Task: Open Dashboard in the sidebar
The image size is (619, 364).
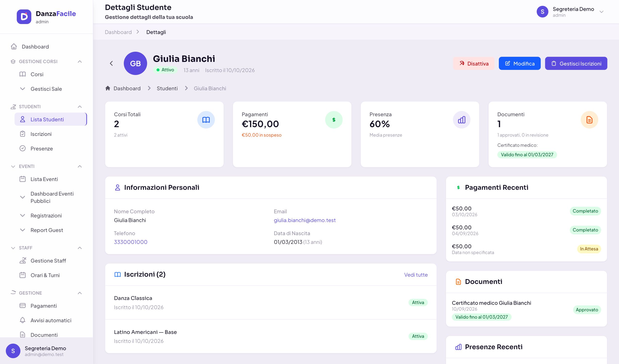Action: (46, 47)
